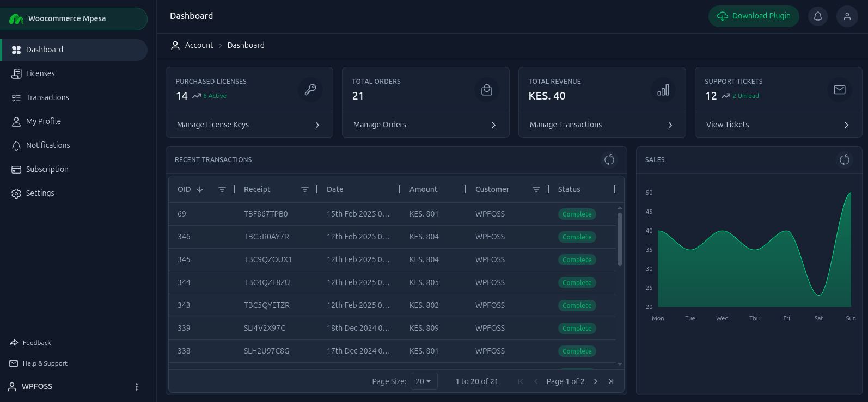
Task: Go to Dashboard in the sidebar
Action: click(74, 50)
